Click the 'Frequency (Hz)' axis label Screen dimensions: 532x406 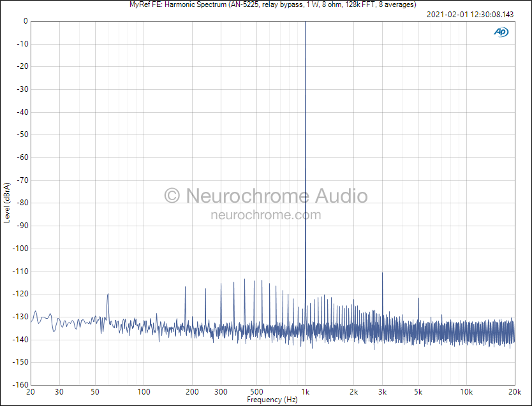click(x=272, y=400)
